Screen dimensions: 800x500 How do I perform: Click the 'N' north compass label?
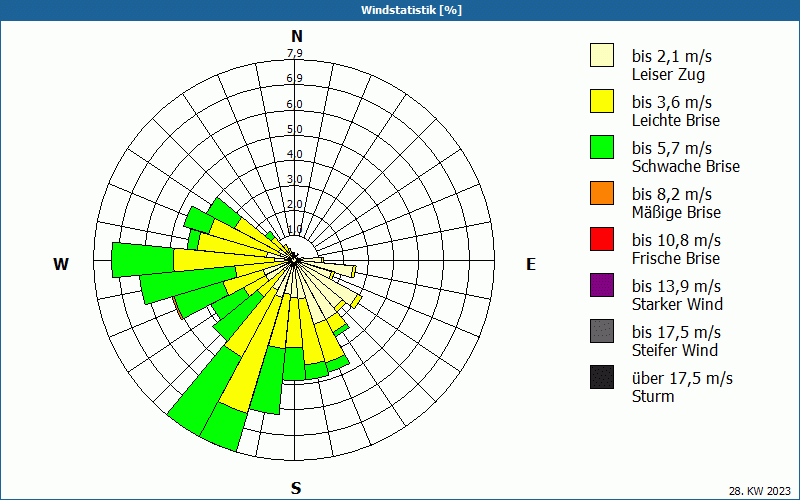[x=296, y=36]
